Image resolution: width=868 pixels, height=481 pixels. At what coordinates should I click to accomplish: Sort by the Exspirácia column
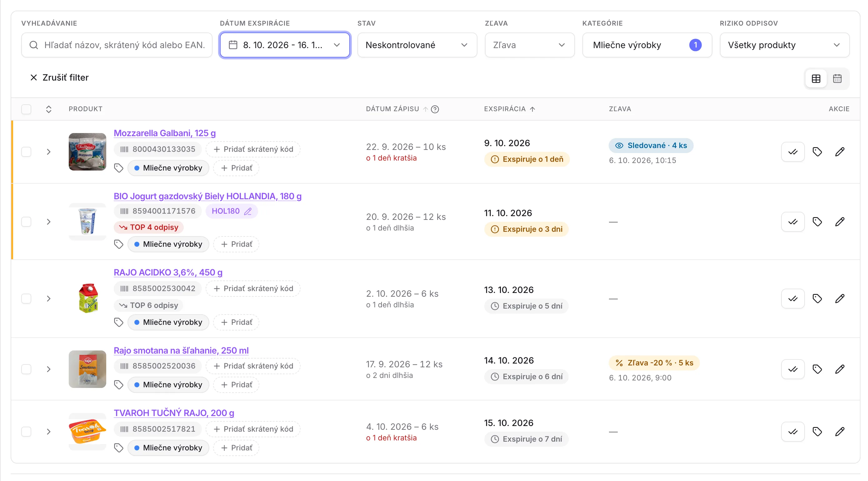tap(510, 109)
